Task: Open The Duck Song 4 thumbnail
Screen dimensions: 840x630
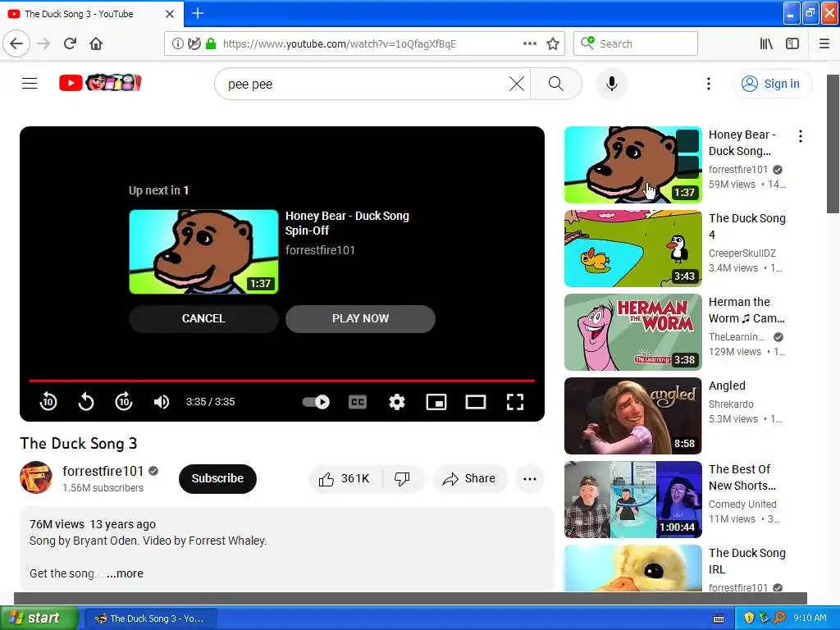Action: pyautogui.click(x=632, y=249)
